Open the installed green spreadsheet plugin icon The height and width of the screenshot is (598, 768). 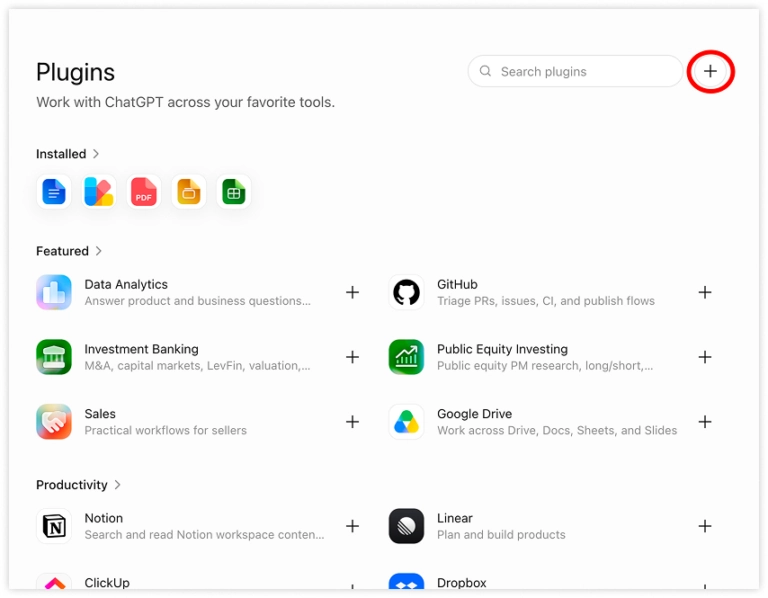(234, 191)
